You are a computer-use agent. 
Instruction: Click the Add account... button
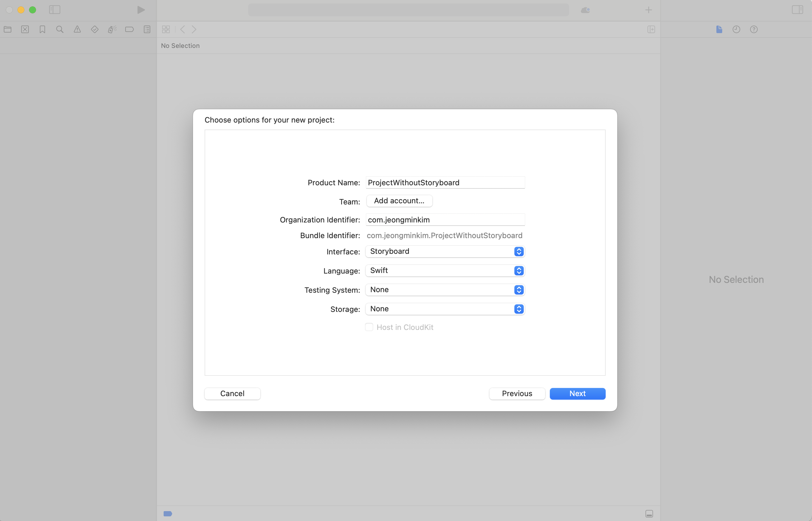click(x=399, y=201)
